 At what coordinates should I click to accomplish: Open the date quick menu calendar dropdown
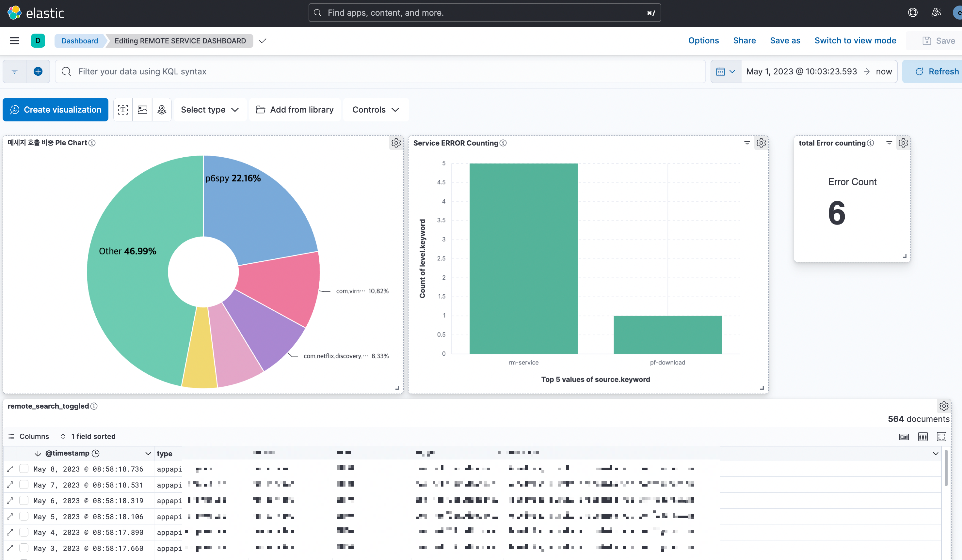point(725,71)
